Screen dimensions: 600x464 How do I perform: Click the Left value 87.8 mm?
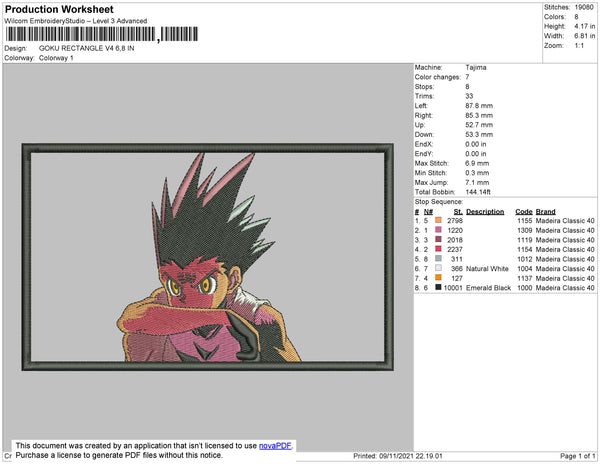coord(479,106)
